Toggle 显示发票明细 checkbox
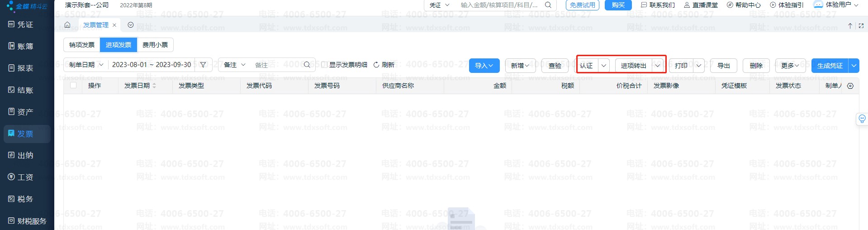868x230 pixels. point(324,65)
